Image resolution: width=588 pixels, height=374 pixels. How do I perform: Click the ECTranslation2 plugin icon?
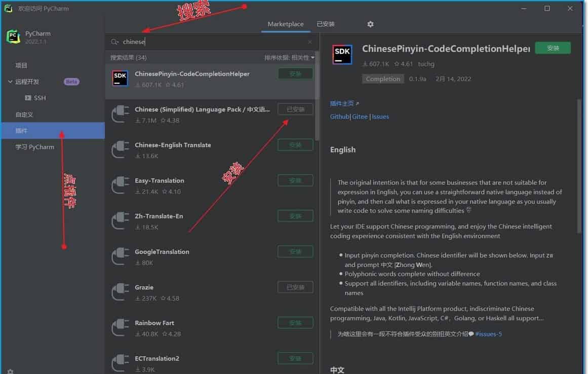(x=120, y=363)
